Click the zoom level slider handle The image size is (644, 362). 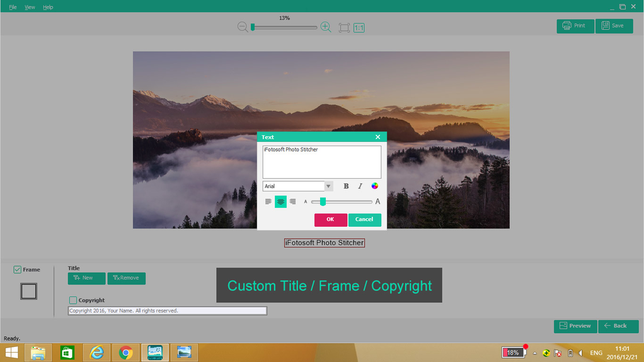pyautogui.click(x=253, y=27)
